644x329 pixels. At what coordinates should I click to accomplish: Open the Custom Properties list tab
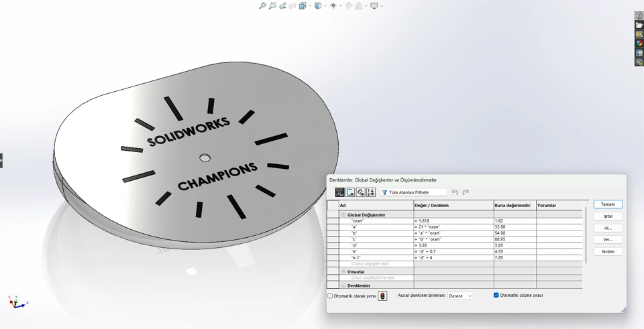(639, 52)
